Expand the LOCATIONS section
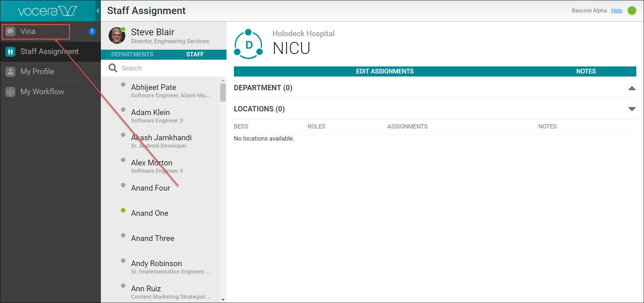The height and width of the screenshot is (303, 644). click(x=632, y=109)
